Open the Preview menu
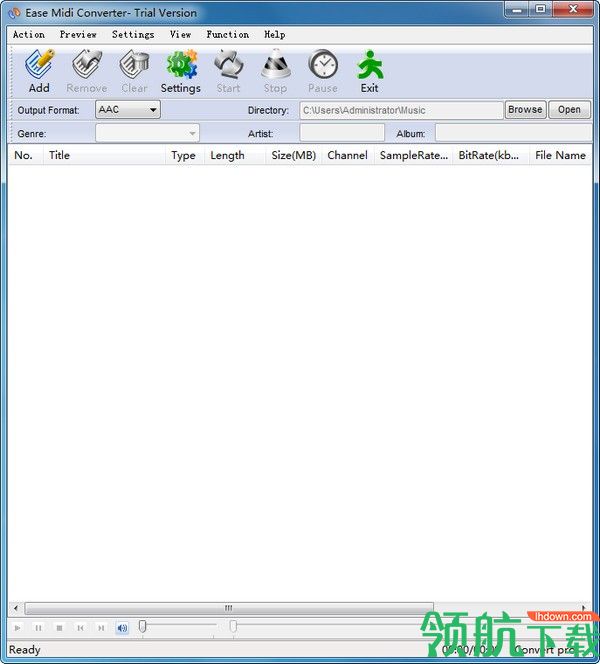The image size is (600, 664). click(78, 35)
